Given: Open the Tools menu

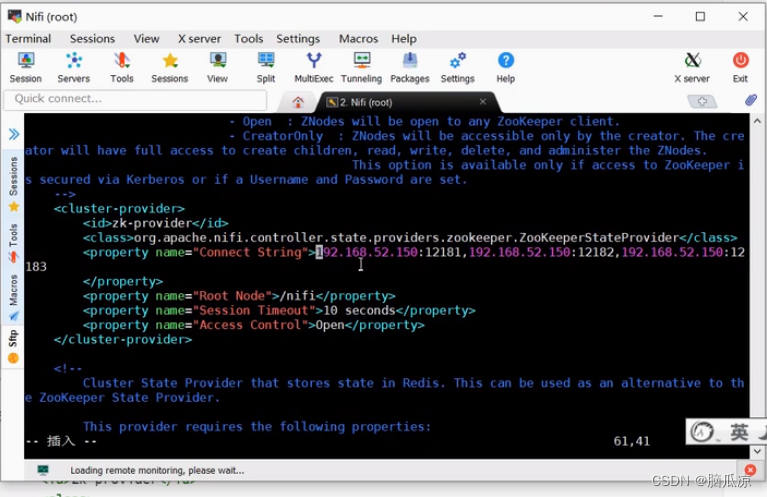Looking at the screenshot, I should [248, 39].
